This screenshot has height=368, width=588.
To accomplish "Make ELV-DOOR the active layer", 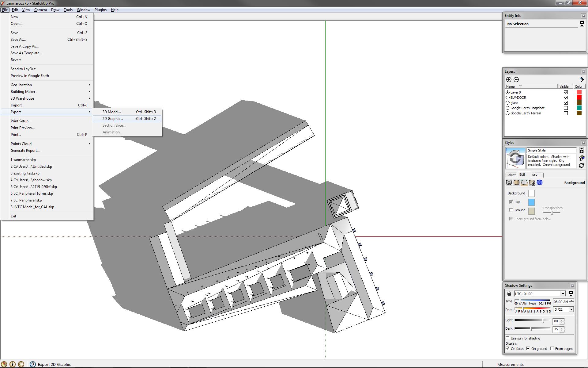I will tap(507, 98).
